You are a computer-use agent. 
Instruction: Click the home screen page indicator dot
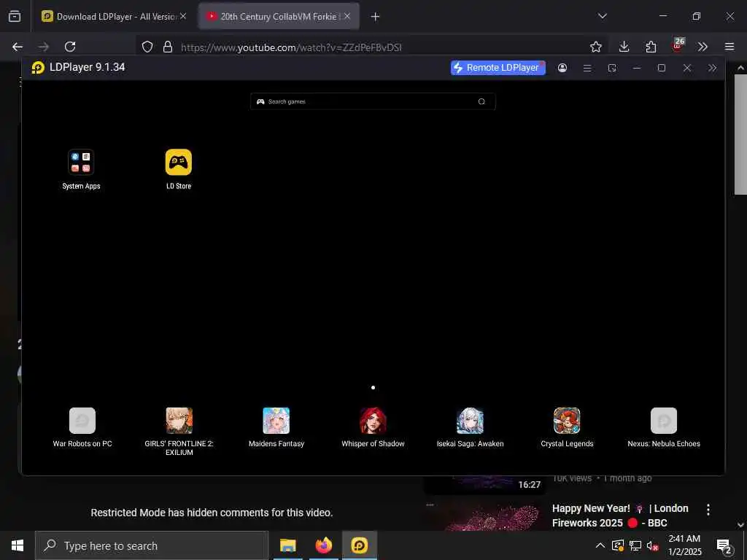(373, 388)
